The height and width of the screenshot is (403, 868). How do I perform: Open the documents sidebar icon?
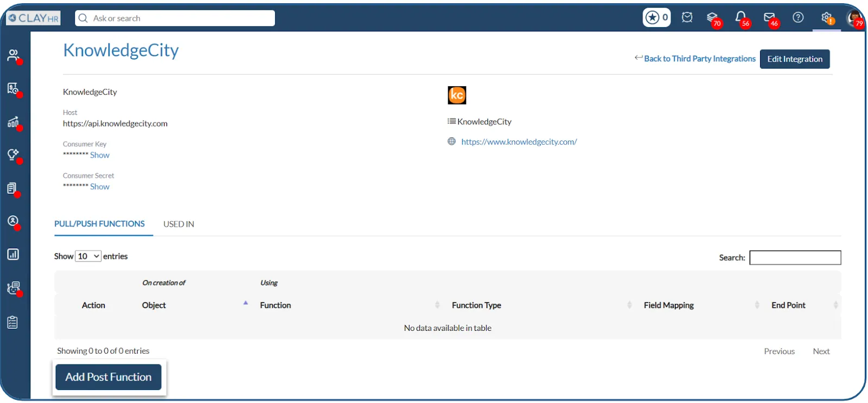tap(12, 188)
